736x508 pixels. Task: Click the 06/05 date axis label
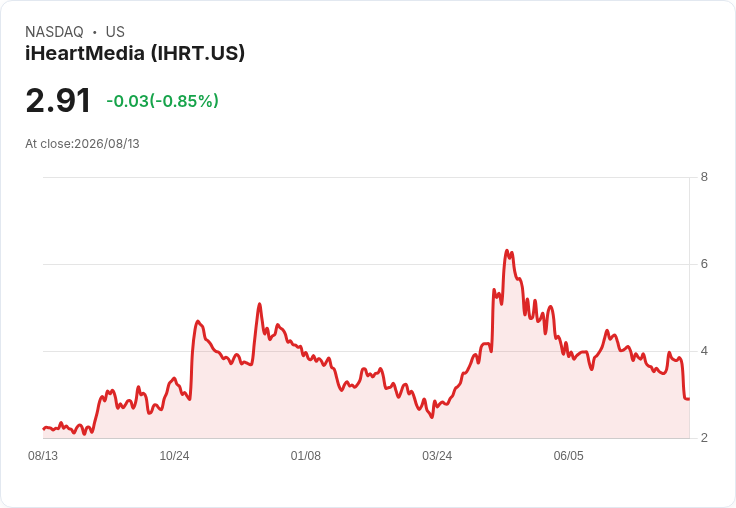coord(568,455)
